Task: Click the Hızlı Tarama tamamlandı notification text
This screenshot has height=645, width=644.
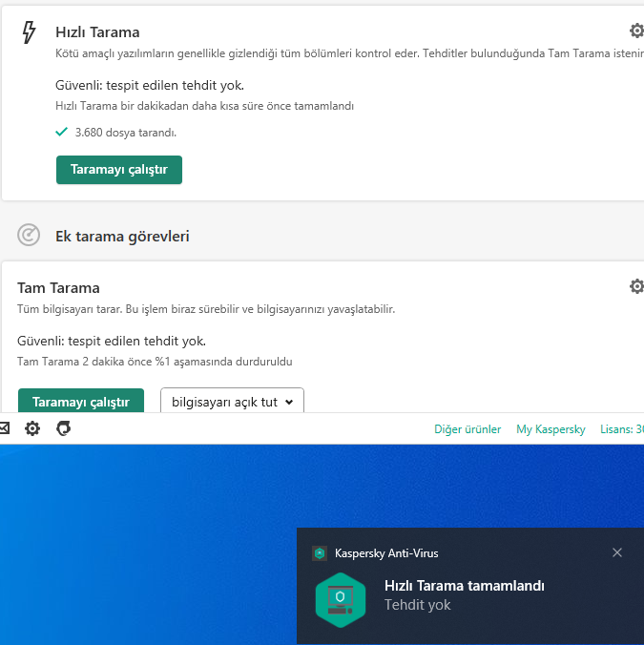Action: pyautogui.click(x=465, y=585)
